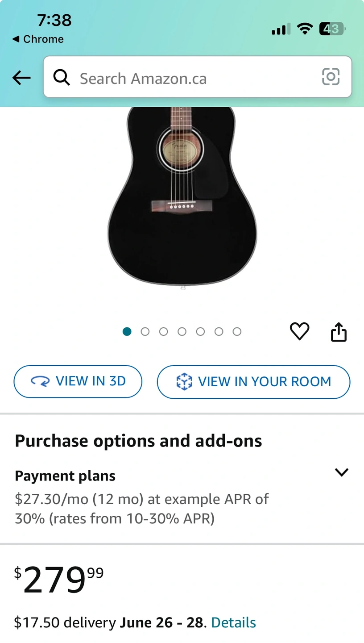This screenshot has height=643, width=364.
Task: Tap the back arrow icon
Action: coord(21,78)
